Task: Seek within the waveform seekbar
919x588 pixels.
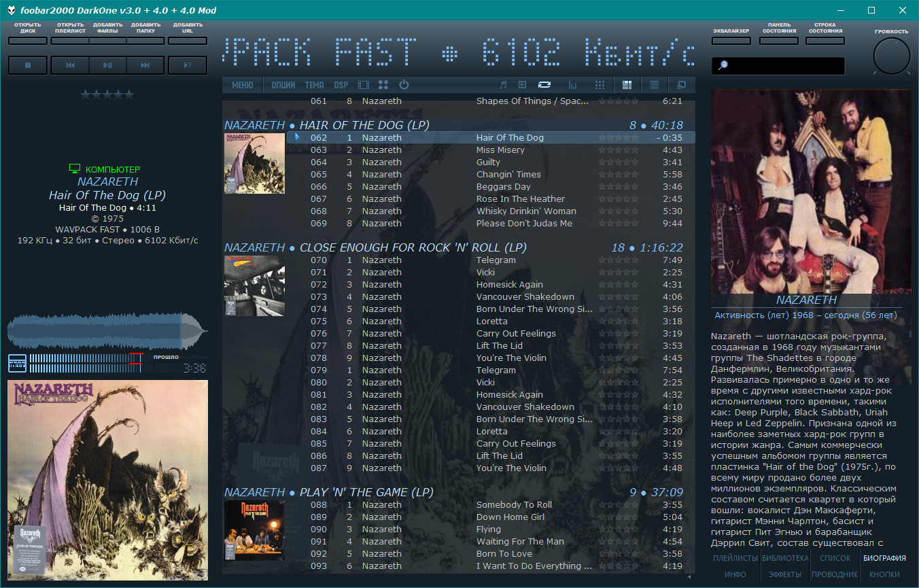Action: [107, 332]
